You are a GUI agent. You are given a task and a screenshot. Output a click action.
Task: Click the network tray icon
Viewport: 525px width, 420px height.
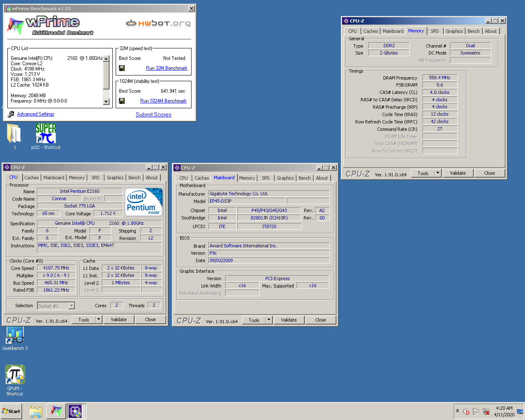[x=486, y=411]
